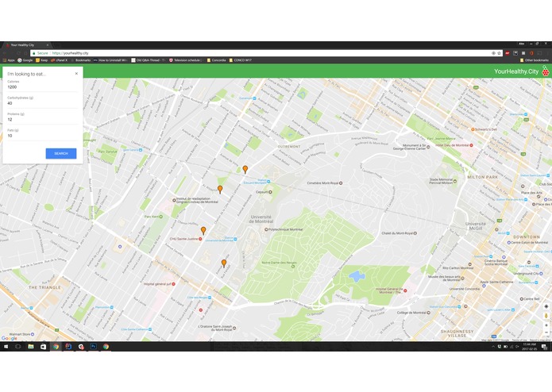Click the taskbar clock showing 2017-02-05

coord(529,347)
